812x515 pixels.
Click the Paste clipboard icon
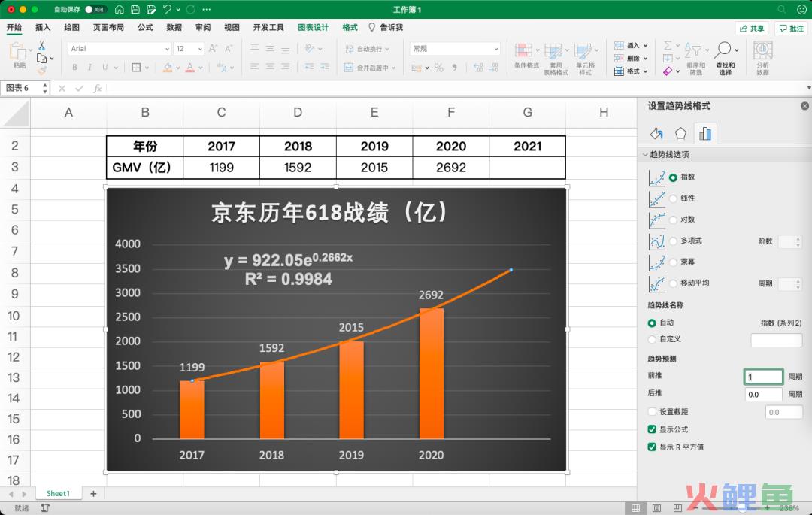[x=18, y=52]
